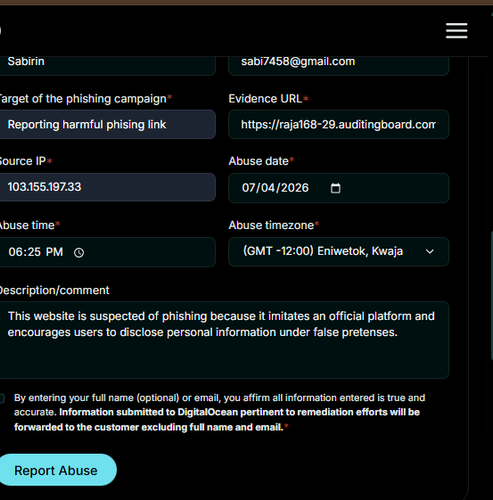Submit with the Report Abuse button

pos(57,470)
